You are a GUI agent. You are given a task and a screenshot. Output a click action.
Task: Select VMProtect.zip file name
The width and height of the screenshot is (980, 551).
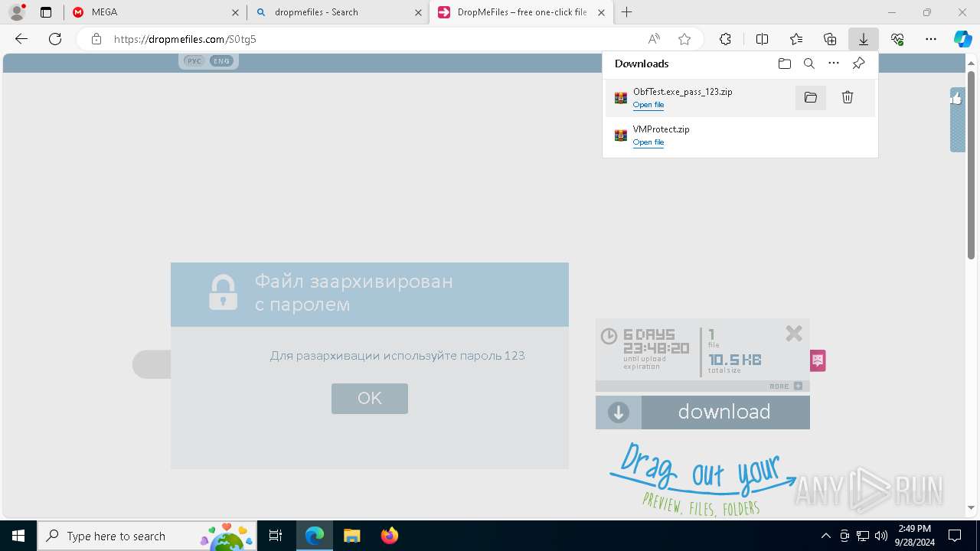tap(661, 129)
